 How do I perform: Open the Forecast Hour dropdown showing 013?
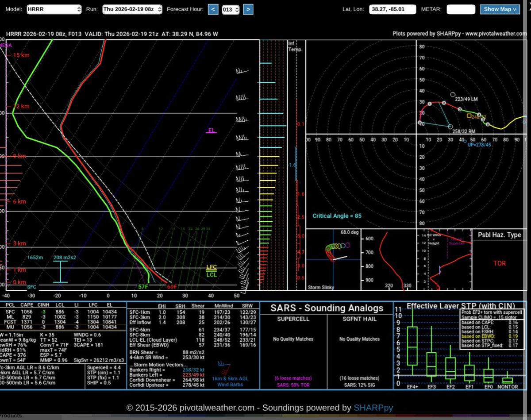click(231, 9)
